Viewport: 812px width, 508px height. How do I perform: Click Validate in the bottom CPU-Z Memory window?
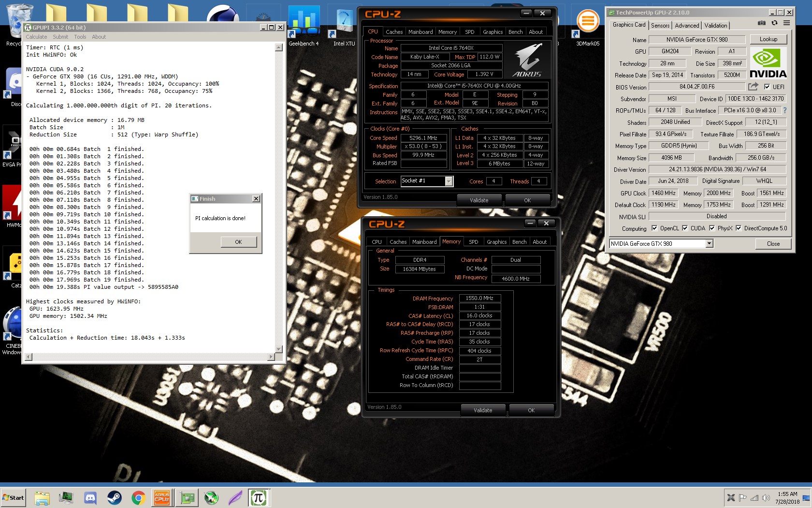point(483,410)
